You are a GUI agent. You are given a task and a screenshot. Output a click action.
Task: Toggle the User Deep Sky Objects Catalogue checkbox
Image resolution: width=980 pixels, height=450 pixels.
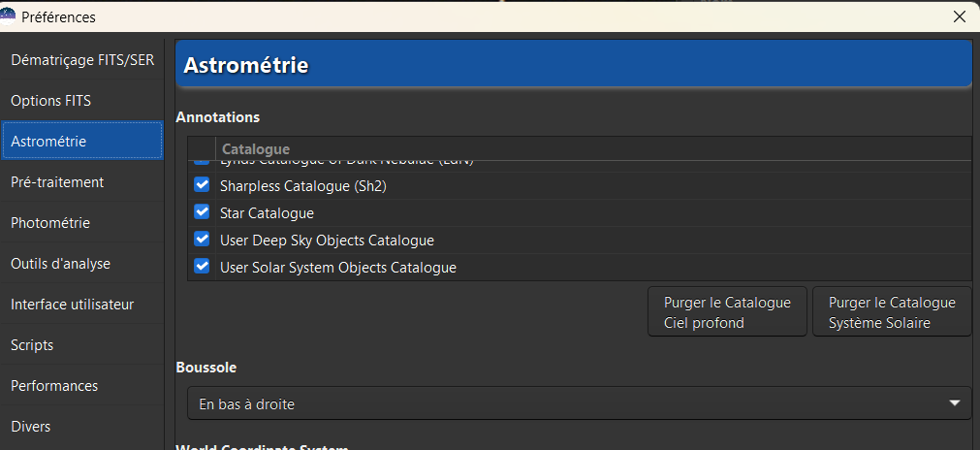[x=202, y=240]
